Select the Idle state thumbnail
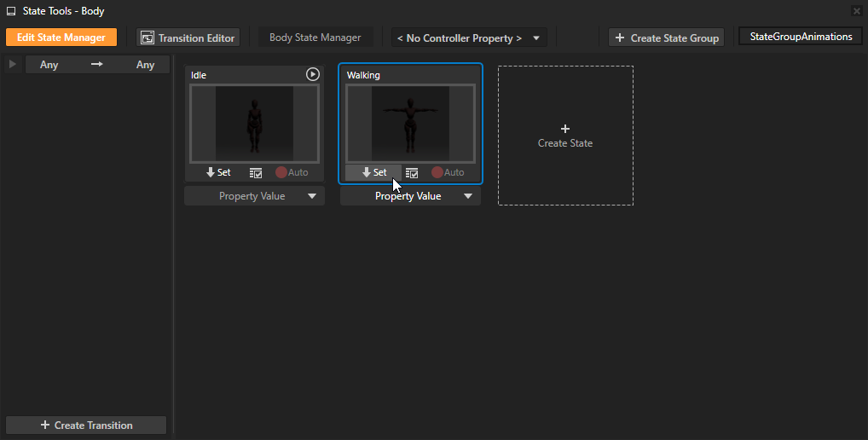 click(x=254, y=124)
